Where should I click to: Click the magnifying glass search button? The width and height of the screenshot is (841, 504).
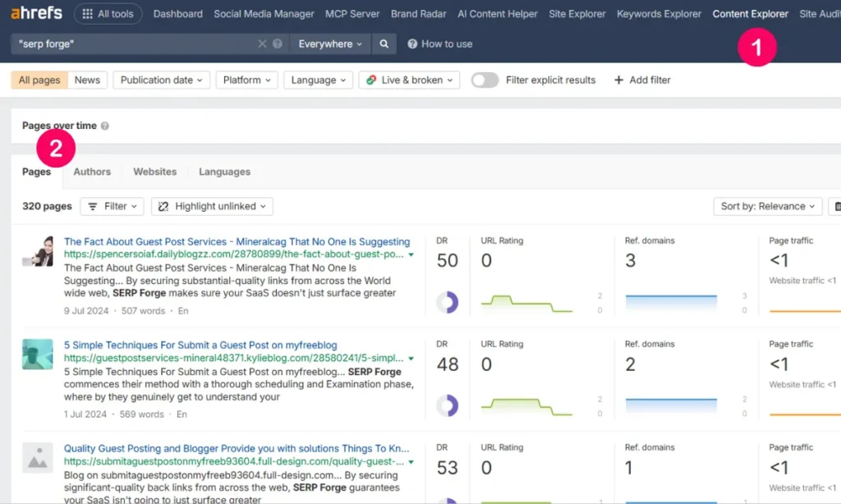pyautogui.click(x=384, y=44)
